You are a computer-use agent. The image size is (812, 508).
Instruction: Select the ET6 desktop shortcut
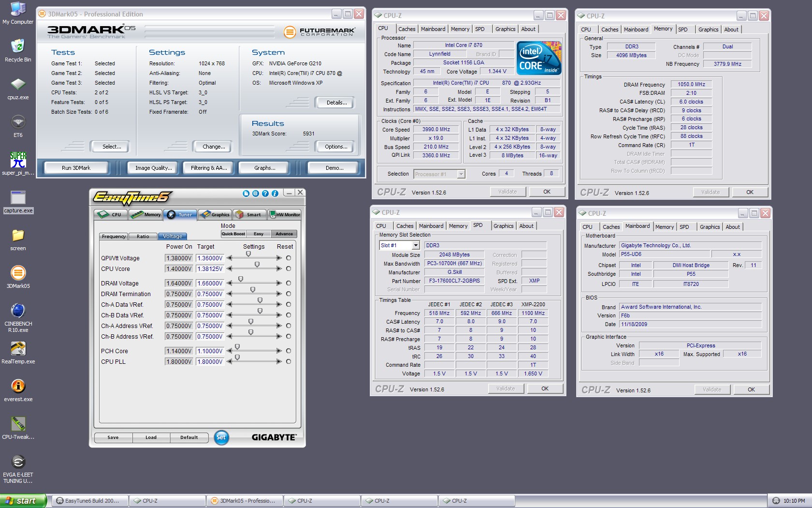point(18,126)
